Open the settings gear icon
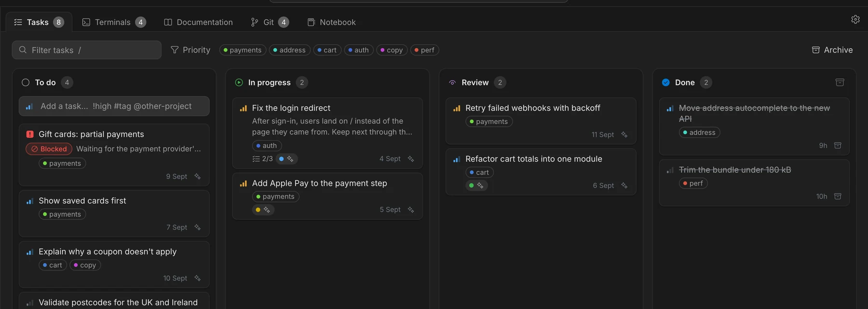 [855, 19]
